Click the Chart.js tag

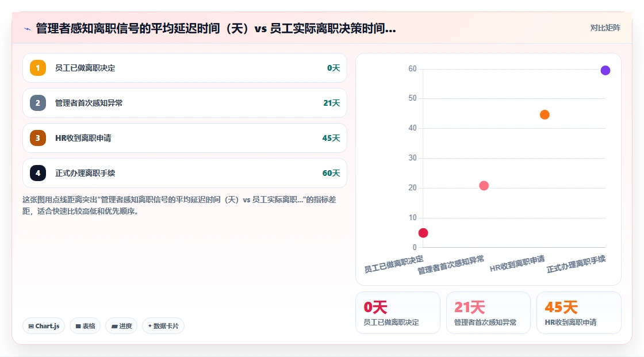point(44,326)
